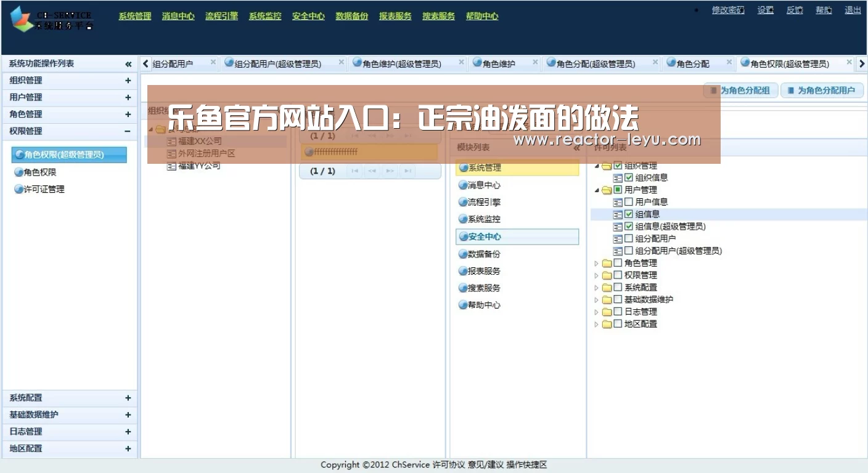This screenshot has height=473, width=868.
Task: Open 系统管理 in top navigation
Action: [x=135, y=16]
